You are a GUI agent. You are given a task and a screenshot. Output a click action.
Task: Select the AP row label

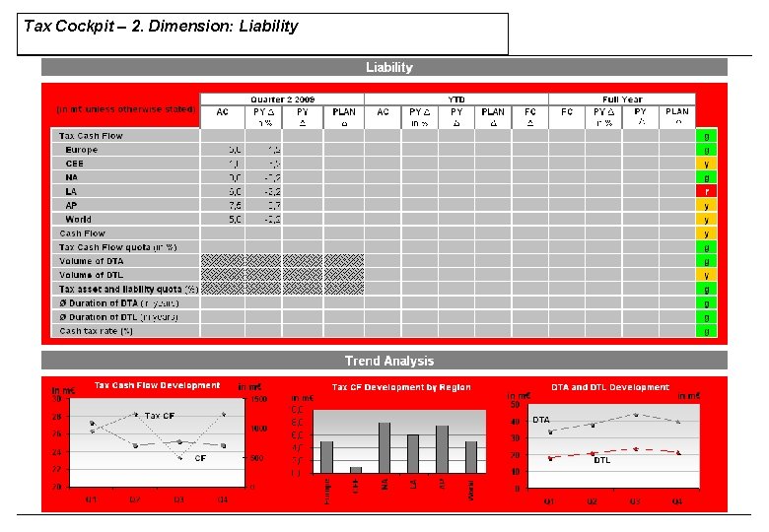point(71,205)
